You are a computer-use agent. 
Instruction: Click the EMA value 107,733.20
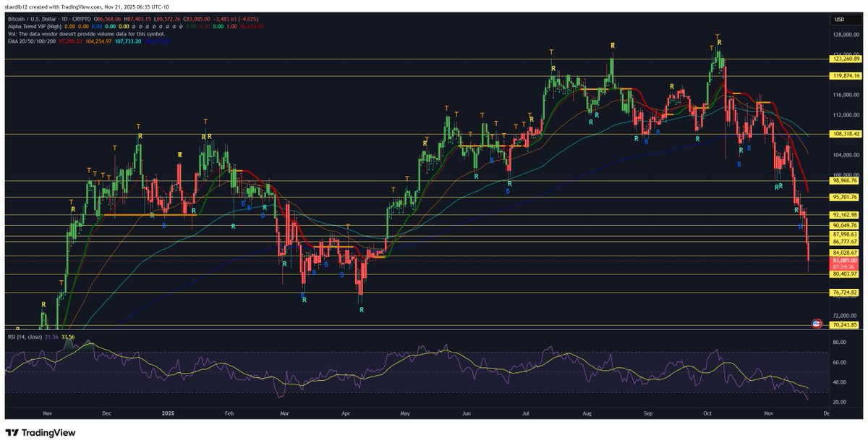127,42
